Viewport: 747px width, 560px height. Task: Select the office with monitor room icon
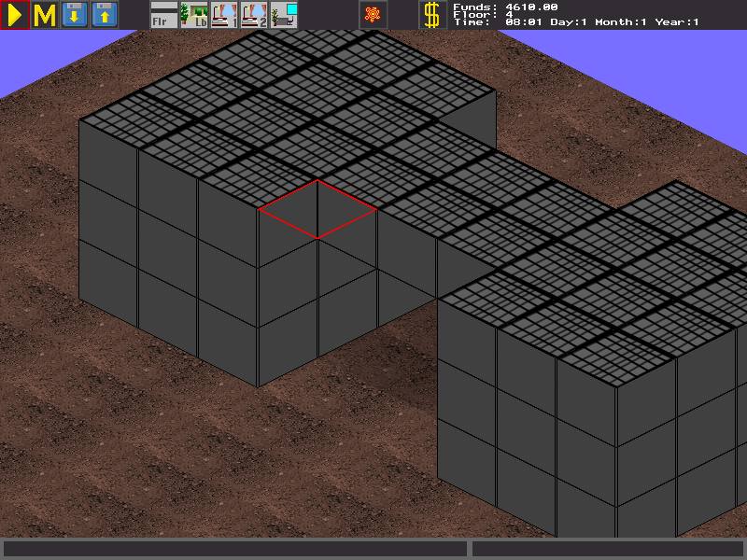(284, 15)
